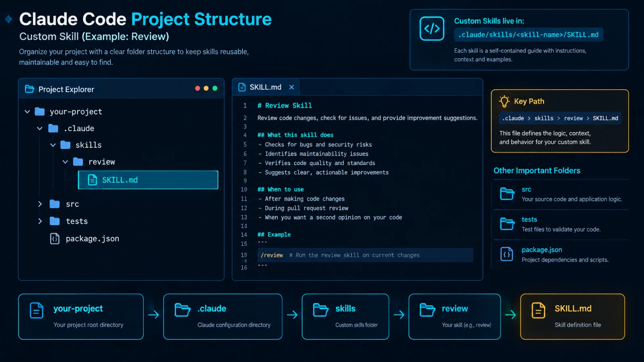Click the tests link under Other Important Folders
The width and height of the screenshot is (644, 362).
point(529,220)
